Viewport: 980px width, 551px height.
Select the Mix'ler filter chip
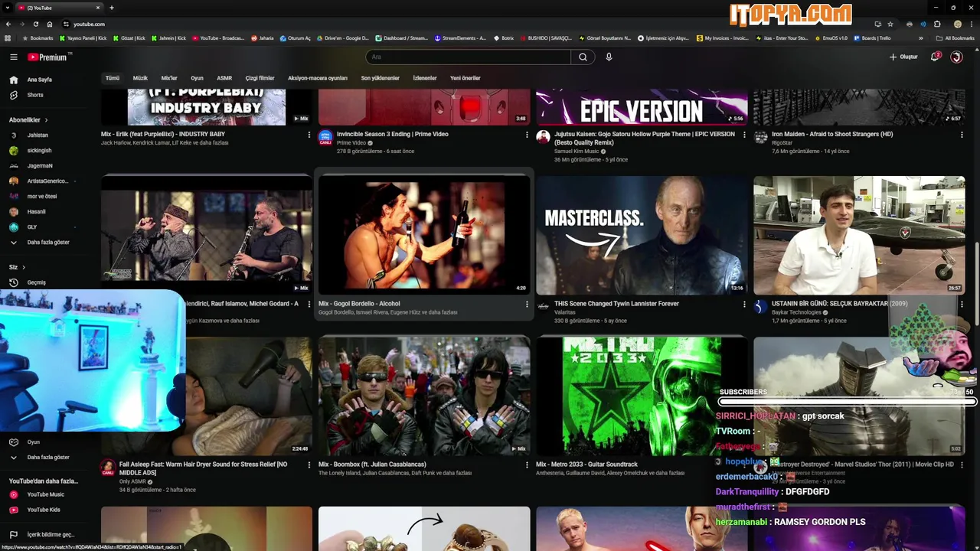click(x=169, y=78)
